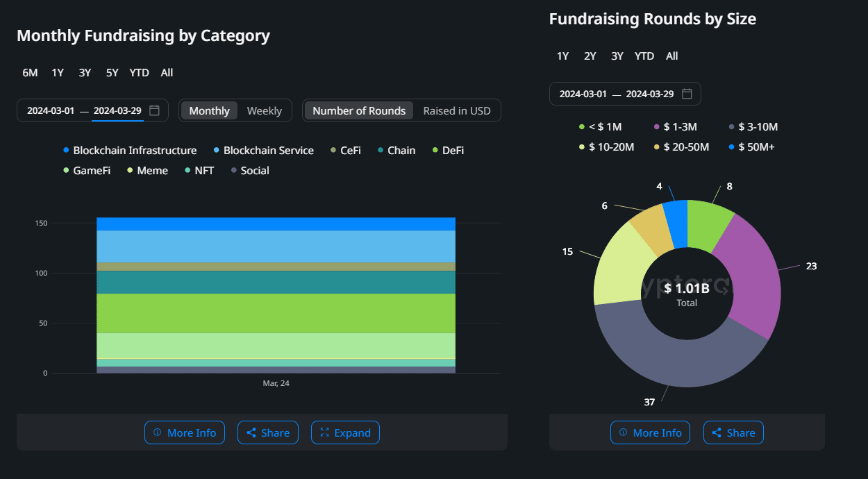Open start date picker in Fundraising Rounds
This screenshot has height=479, width=868.
(583, 94)
